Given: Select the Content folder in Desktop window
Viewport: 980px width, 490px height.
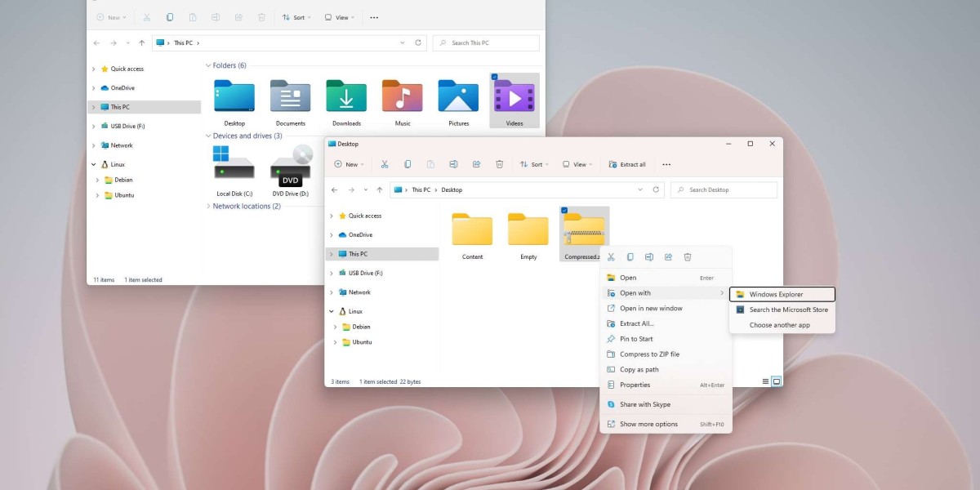Looking at the screenshot, I should point(472,229).
